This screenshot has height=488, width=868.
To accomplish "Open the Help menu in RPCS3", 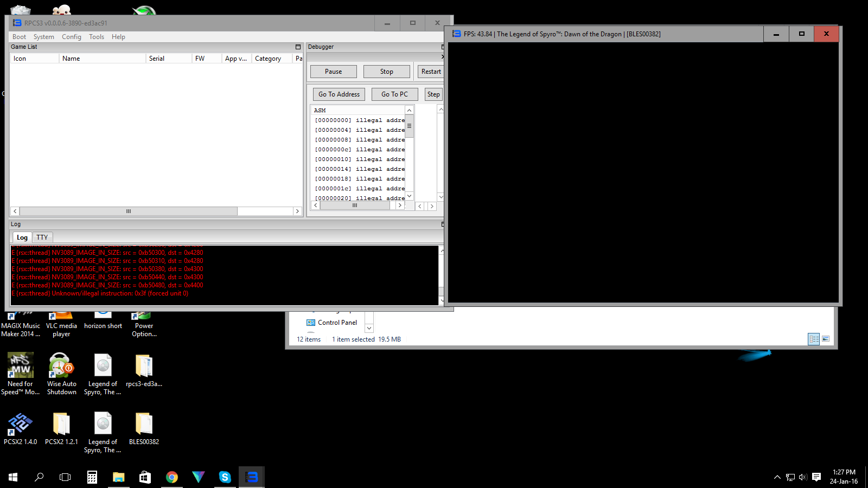I will tap(118, 37).
